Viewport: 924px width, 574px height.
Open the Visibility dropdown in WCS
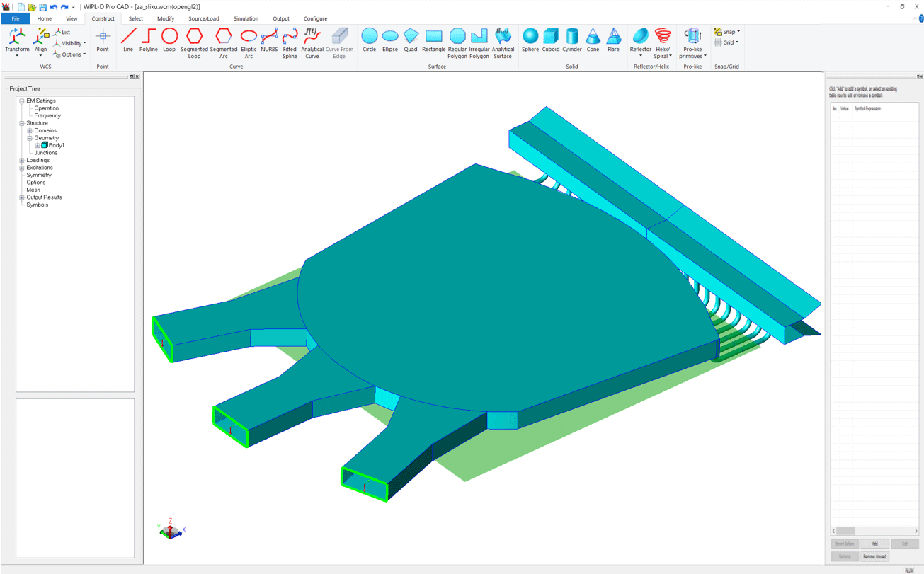[x=71, y=43]
